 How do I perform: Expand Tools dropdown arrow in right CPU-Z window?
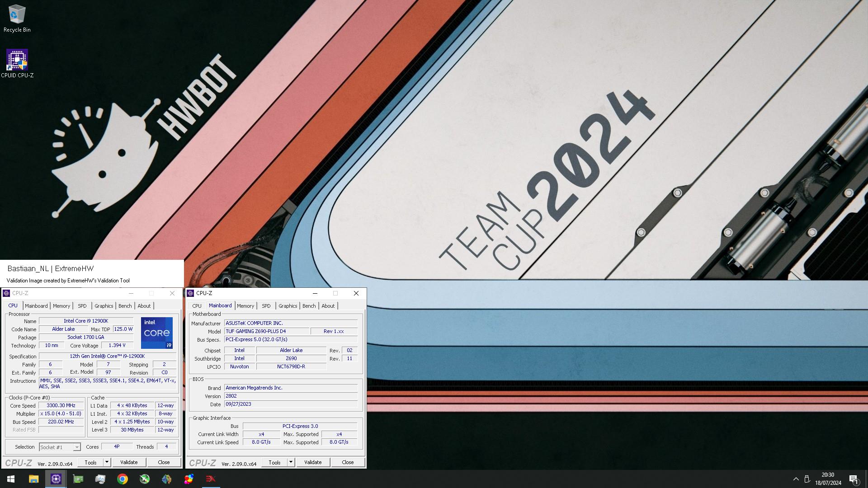291,462
